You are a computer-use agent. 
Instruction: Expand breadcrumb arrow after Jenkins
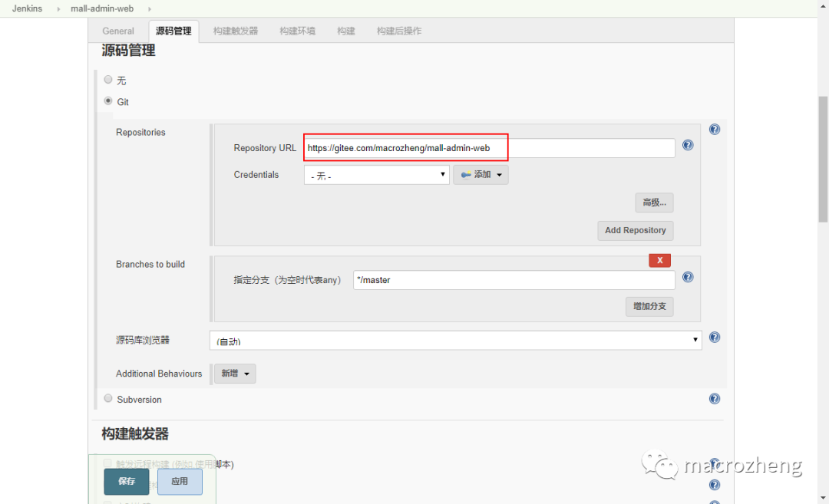(58, 9)
